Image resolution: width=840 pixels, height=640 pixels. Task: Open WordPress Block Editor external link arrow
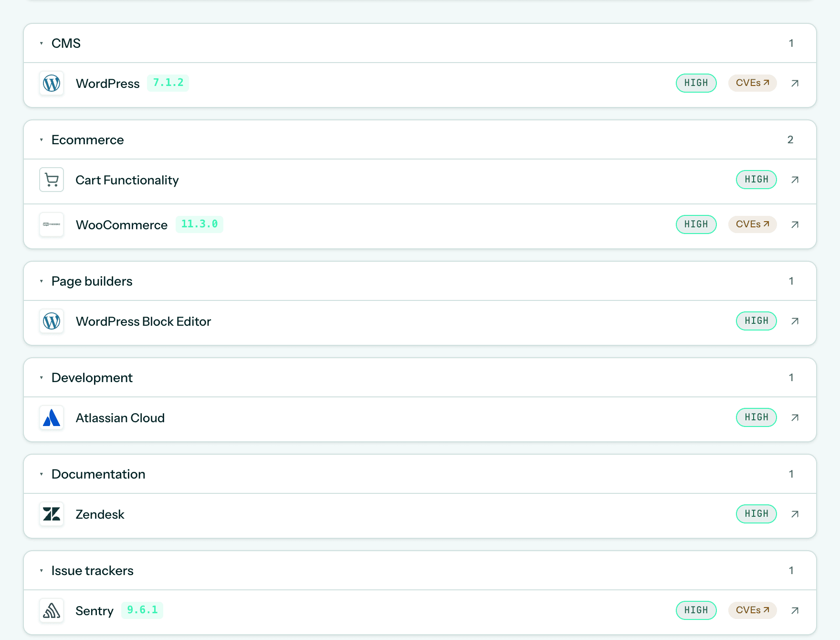[x=795, y=321]
